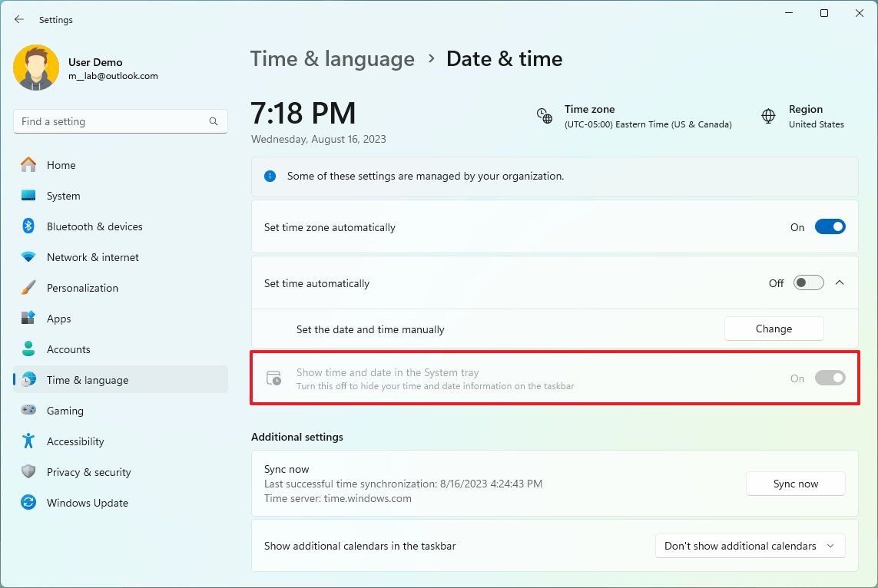Click Last successful time synchronization text
The image size is (878, 588).
[403, 484]
